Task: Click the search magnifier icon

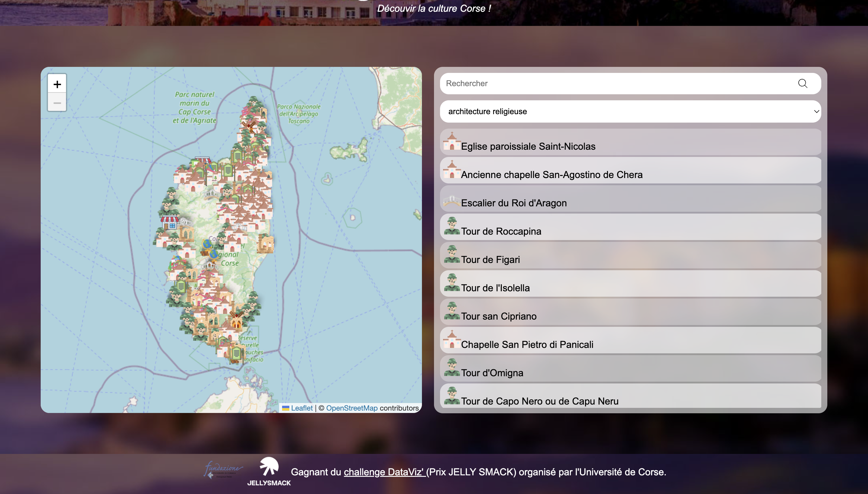Action: point(803,83)
